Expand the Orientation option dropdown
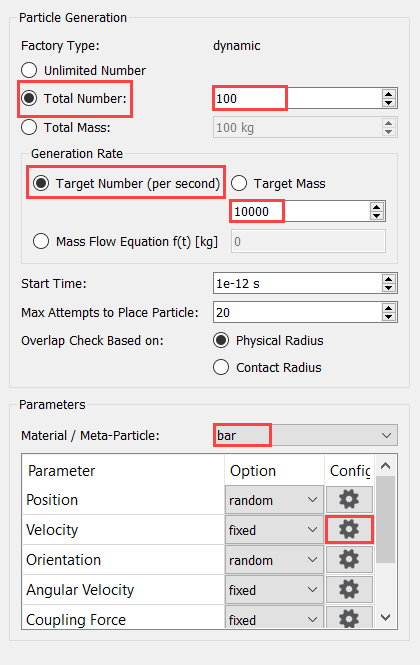Screen dimensions: 420x665 [x=274, y=560]
